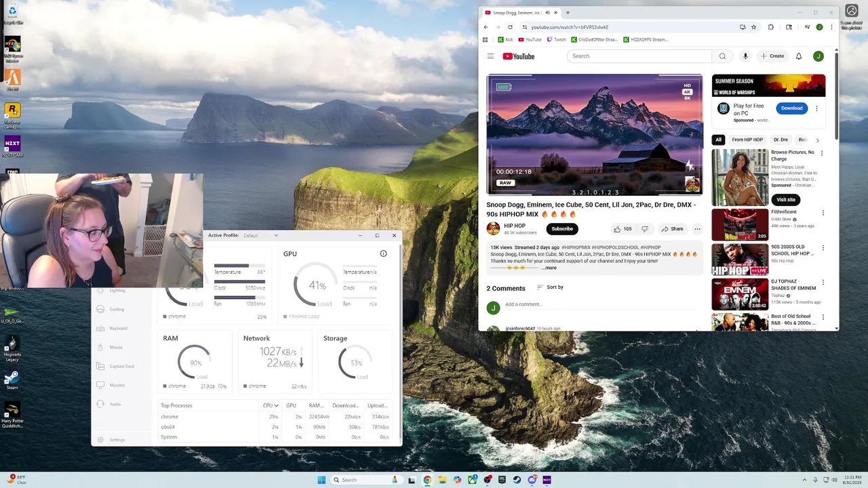
Task: Open Lighting section in NZXT CAM sidebar
Action: click(117, 290)
